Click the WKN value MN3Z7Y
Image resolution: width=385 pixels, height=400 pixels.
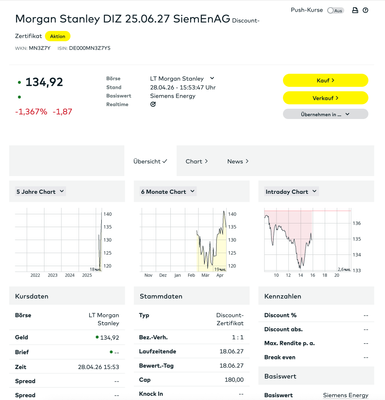(x=40, y=48)
